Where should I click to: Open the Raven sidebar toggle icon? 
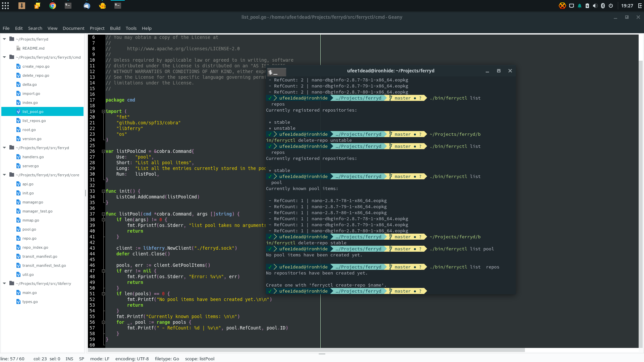(x=640, y=6)
